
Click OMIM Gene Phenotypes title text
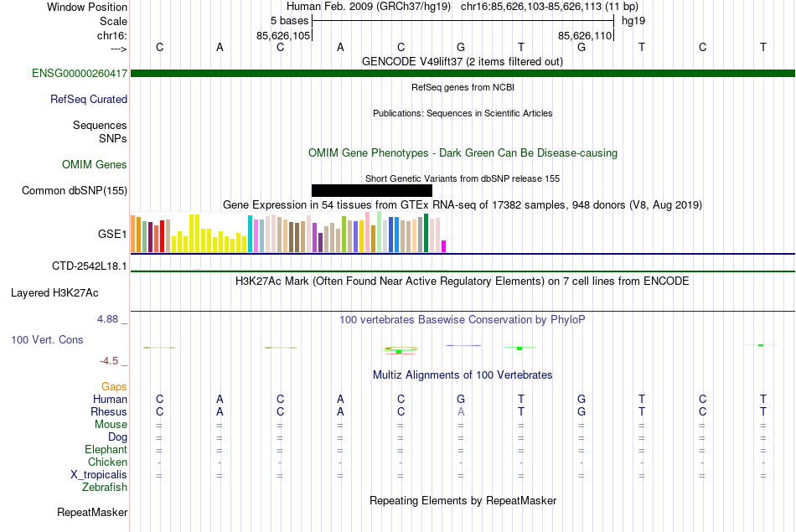463,152
